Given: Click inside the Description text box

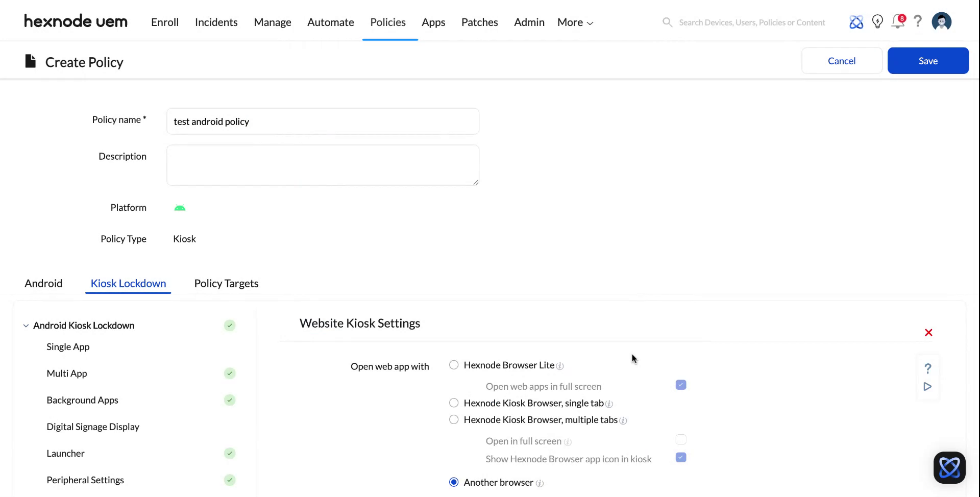Looking at the screenshot, I should point(323,165).
